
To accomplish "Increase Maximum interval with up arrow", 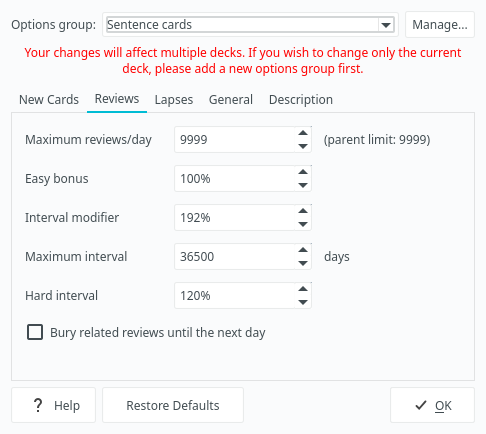I will click(x=303, y=250).
